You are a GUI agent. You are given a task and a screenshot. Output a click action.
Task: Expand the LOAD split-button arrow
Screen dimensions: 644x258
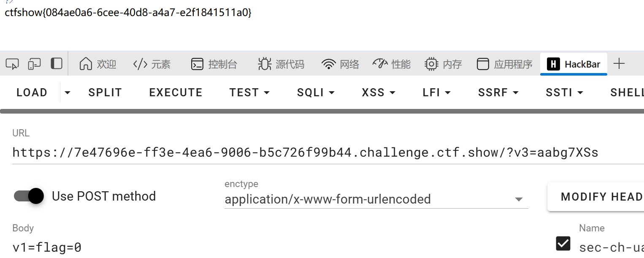pos(67,92)
